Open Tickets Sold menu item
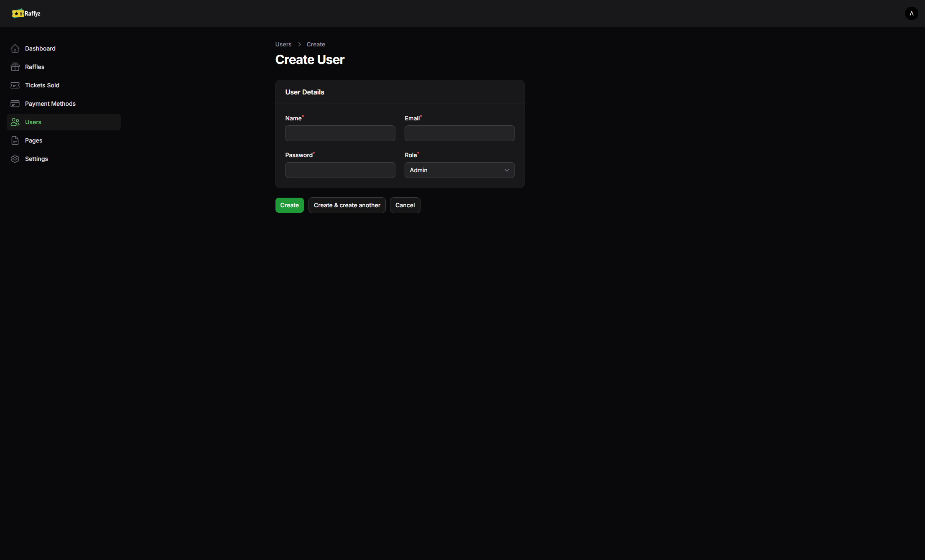925x560 pixels. tap(42, 85)
